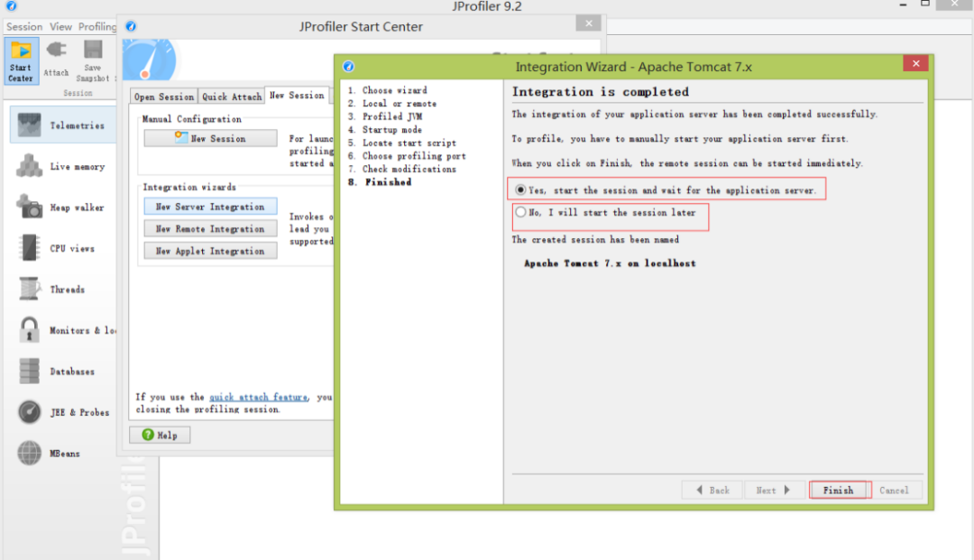This screenshot has width=974, height=560.
Task: Switch to the New Session tab
Action: [297, 95]
